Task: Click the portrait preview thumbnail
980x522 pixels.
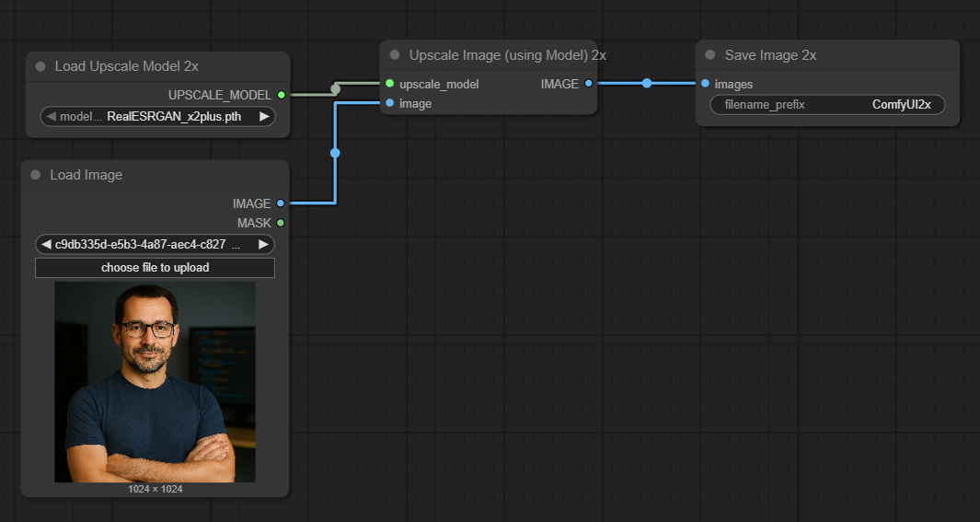Action: [155, 382]
